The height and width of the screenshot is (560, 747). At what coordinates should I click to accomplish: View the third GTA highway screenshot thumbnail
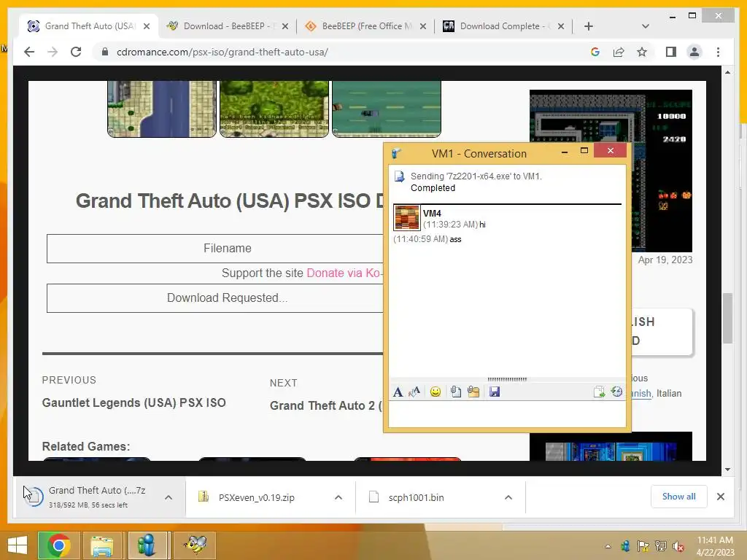[x=387, y=109]
